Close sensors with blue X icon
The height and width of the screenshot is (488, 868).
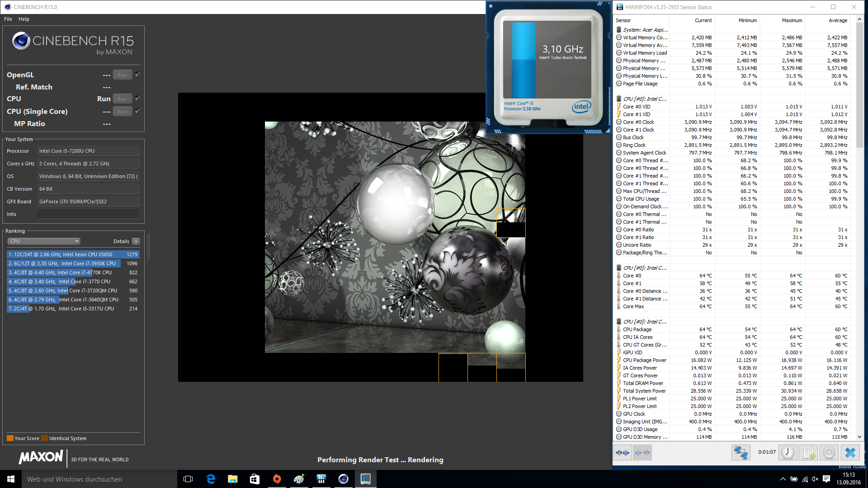(x=850, y=452)
